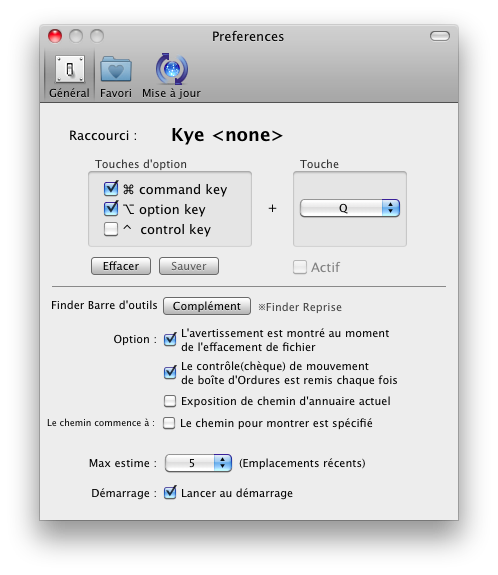The image size is (498, 575).
Task: Uncheck the option key checkbox
Action: click(x=111, y=209)
